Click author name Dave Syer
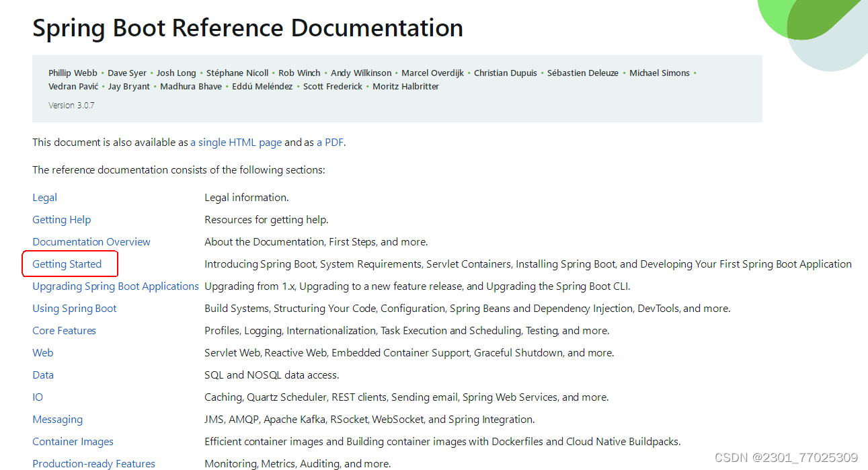The image size is (868, 470). click(127, 73)
